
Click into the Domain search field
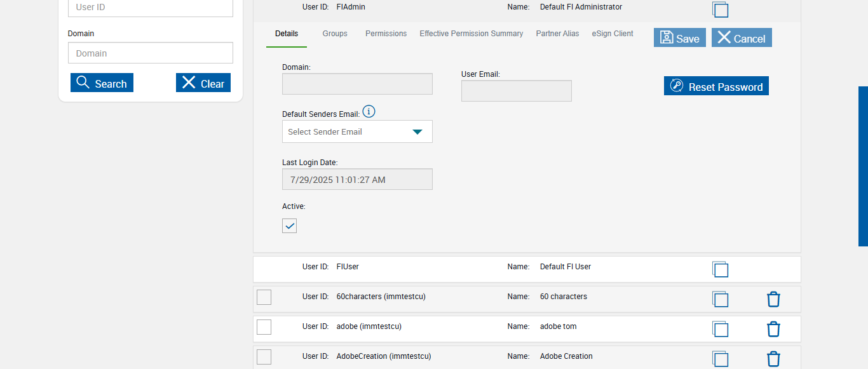151,53
